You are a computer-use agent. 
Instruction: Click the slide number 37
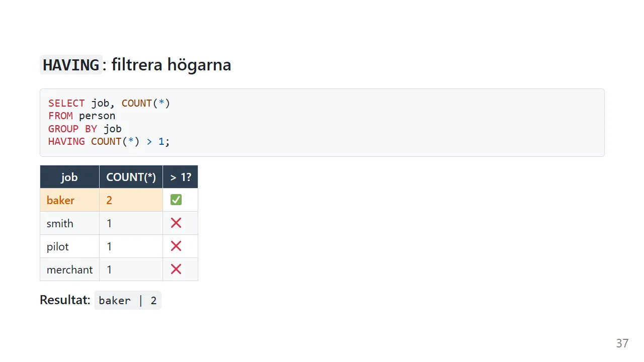[x=622, y=343]
